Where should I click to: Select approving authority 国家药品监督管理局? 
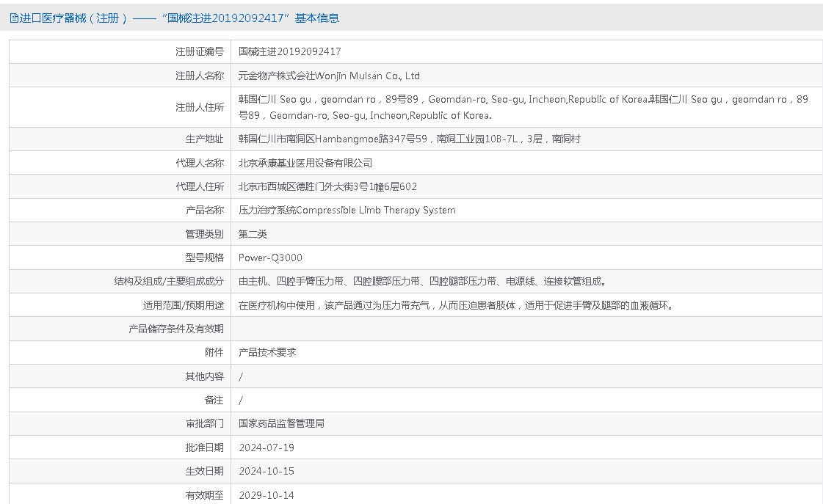point(281,423)
